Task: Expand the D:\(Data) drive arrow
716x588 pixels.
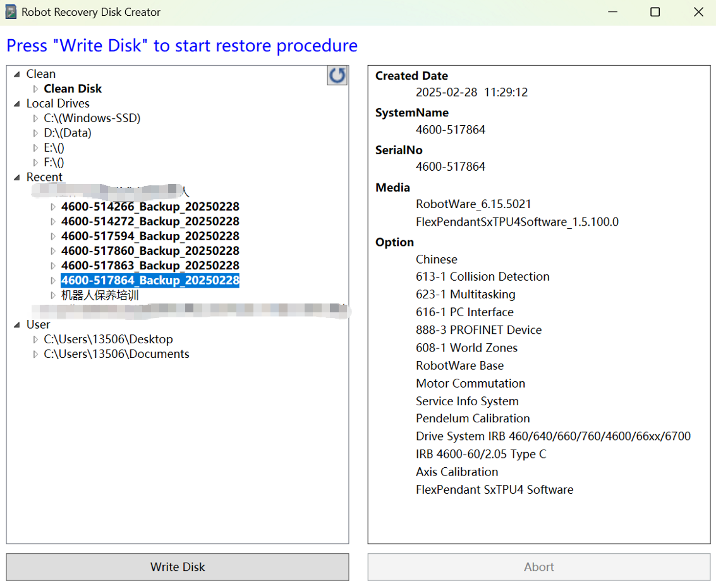Action: coord(35,133)
